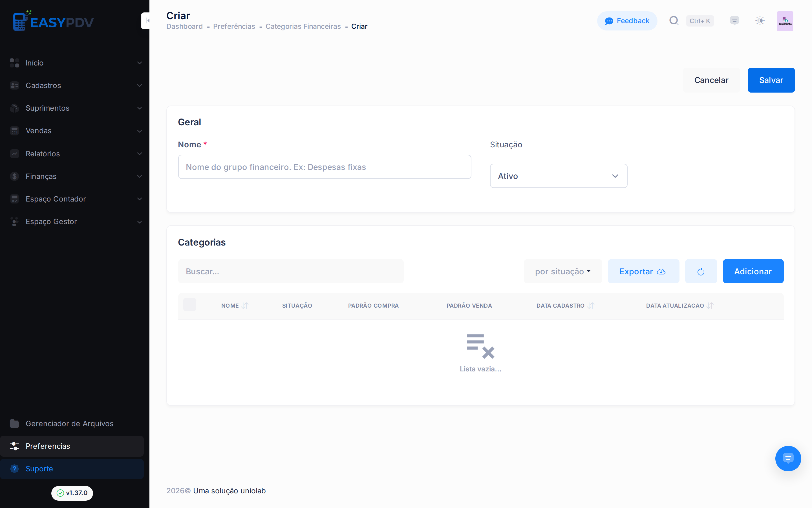Click the refresh list icon button
This screenshot has height=508, width=812.
click(701, 271)
